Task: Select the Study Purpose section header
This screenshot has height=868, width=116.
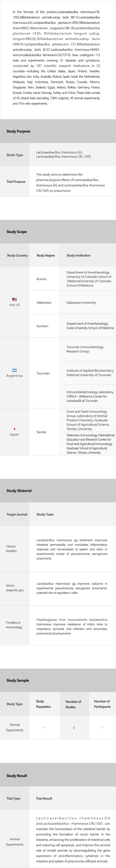Action: (19, 131)
